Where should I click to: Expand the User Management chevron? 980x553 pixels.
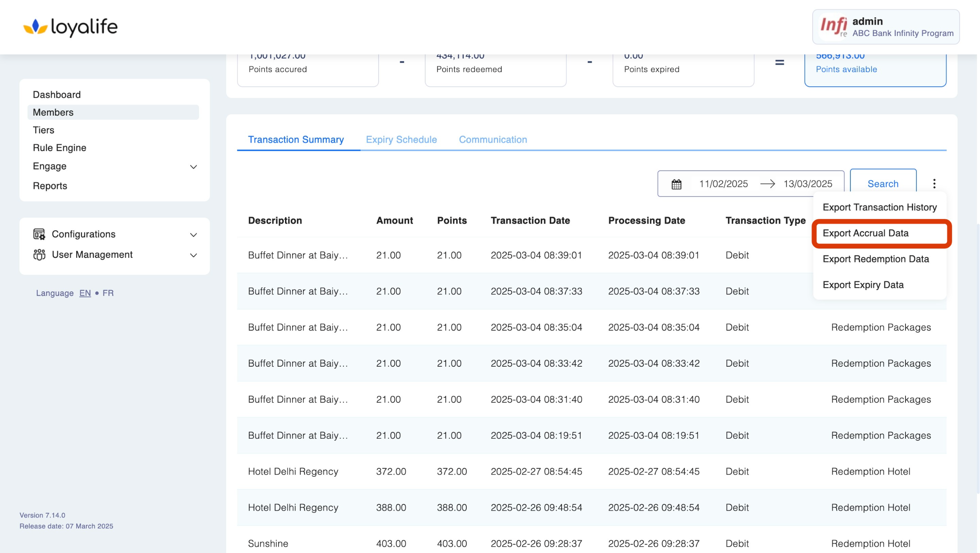pyautogui.click(x=194, y=255)
